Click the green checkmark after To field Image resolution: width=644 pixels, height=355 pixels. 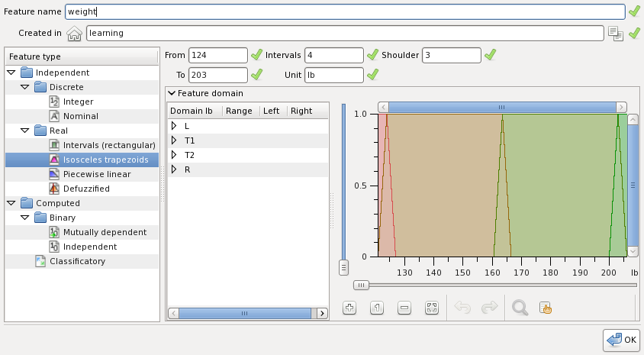[256, 74]
